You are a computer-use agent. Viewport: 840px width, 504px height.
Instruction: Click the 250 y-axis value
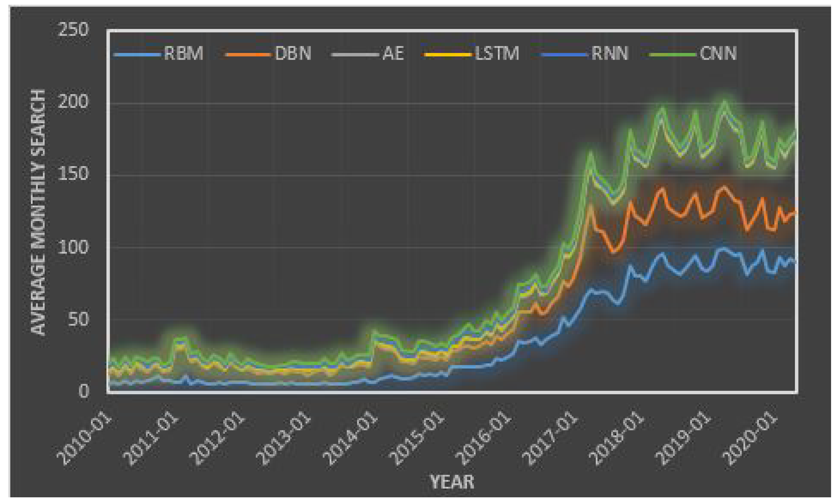73,30
